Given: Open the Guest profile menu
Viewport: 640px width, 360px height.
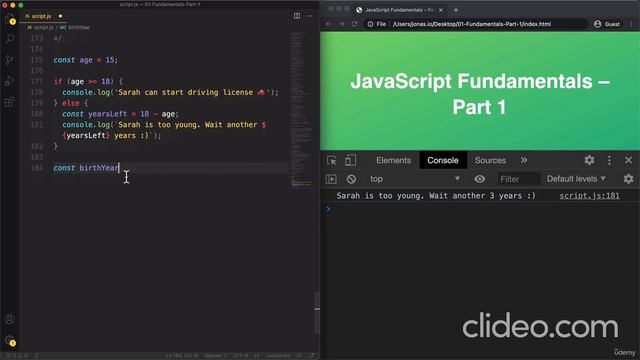Looking at the screenshot, I should coord(607,24).
